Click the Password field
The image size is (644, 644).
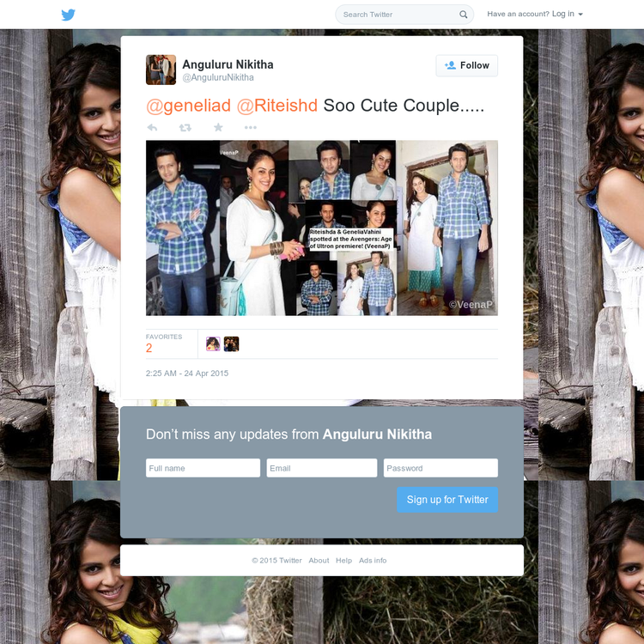[x=440, y=468]
